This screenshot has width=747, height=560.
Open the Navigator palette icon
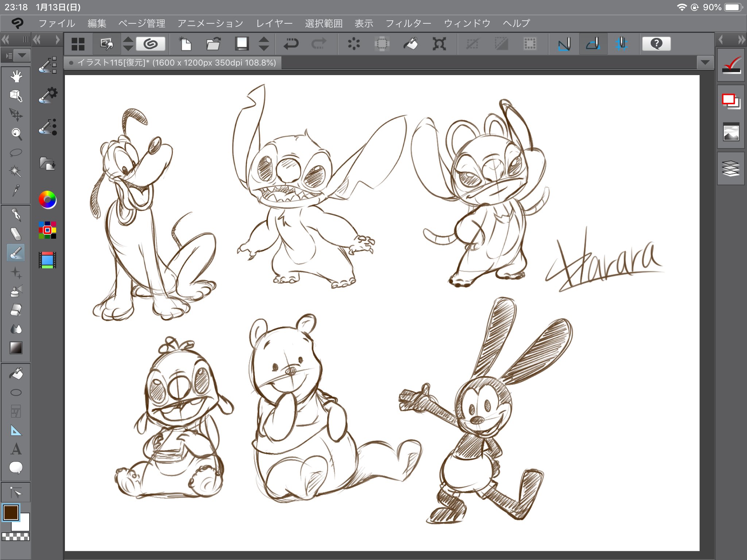[731, 132]
